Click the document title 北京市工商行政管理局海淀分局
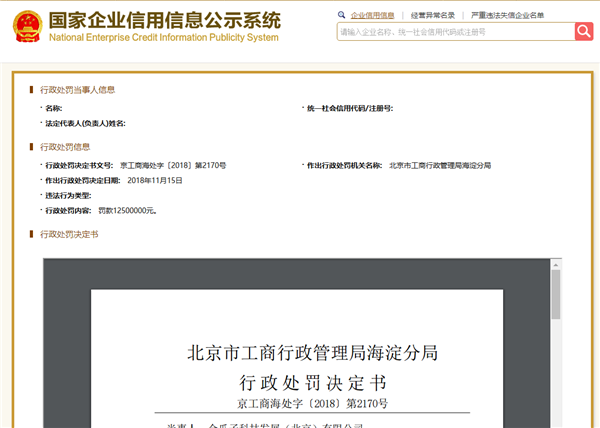Image resolution: width=600 pixels, height=428 pixels. tap(313, 353)
